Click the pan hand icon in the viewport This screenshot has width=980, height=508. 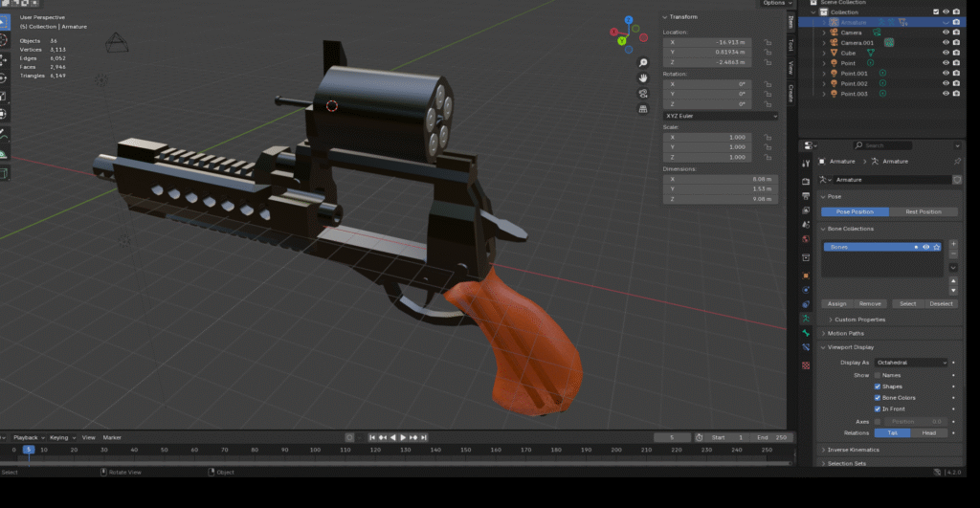645,77
